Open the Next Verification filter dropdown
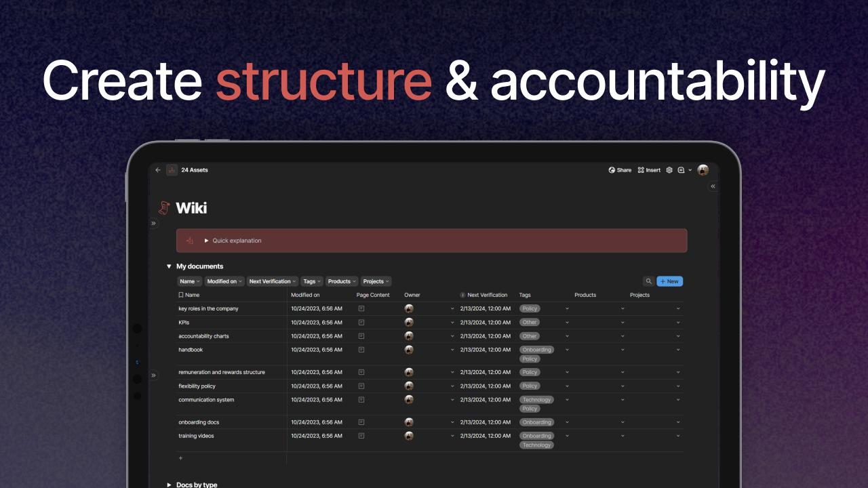 273,281
